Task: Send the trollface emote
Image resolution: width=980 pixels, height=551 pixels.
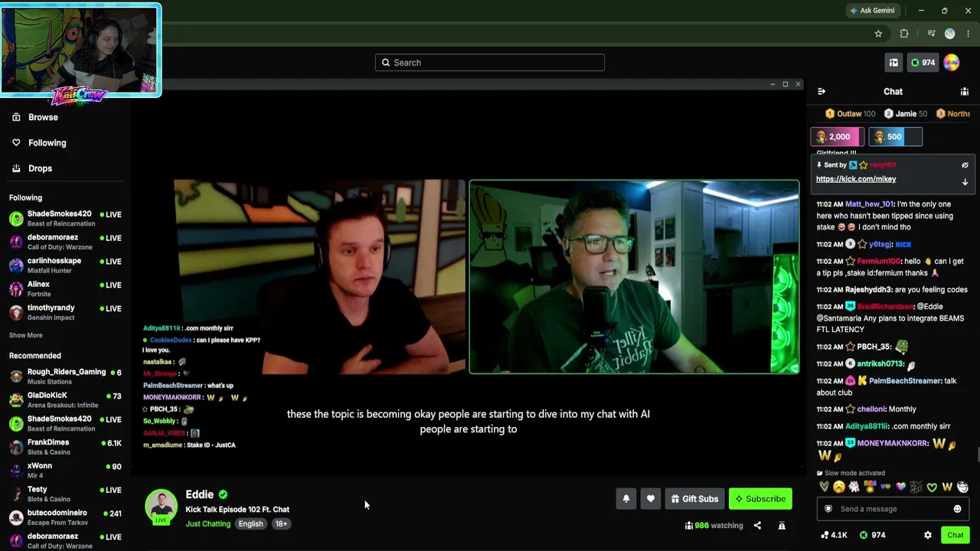Action: click(962, 487)
